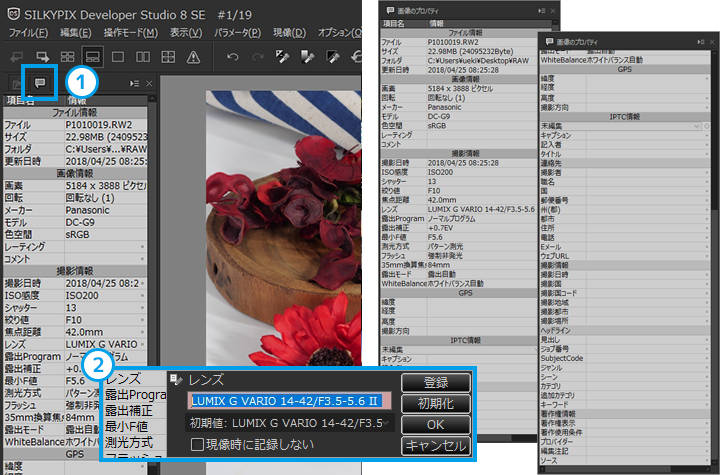
Task: Click the highlighted lens name input field
Action: pos(289,401)
